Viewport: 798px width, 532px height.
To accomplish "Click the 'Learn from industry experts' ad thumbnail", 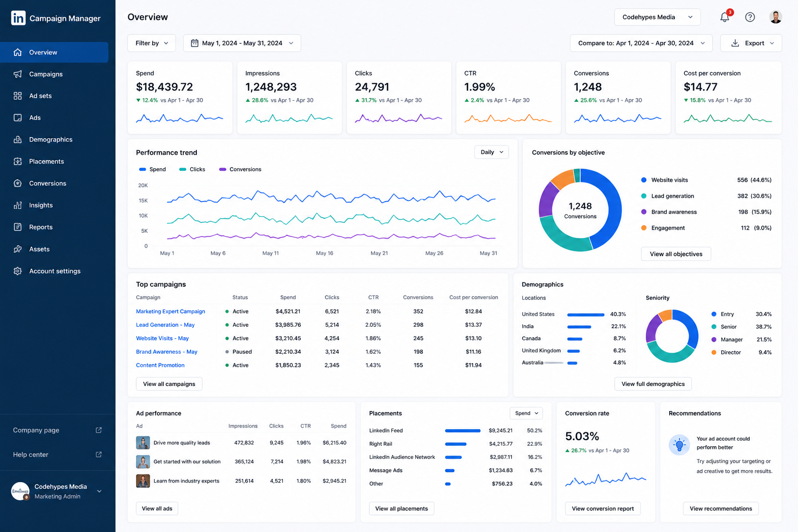I will pyautogui.click(x=143, y=481).
